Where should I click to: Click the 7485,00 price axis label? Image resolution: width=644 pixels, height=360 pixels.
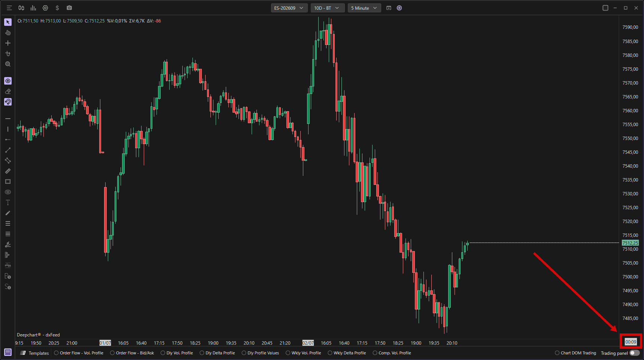(630, 318)
